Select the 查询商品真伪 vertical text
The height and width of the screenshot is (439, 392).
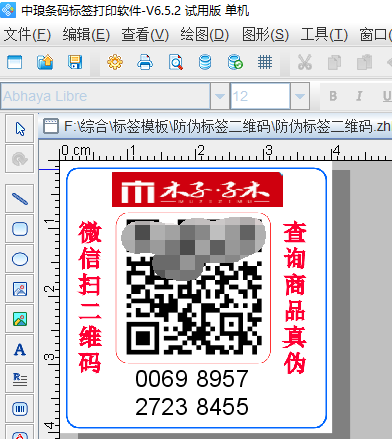tap(295, 298)
